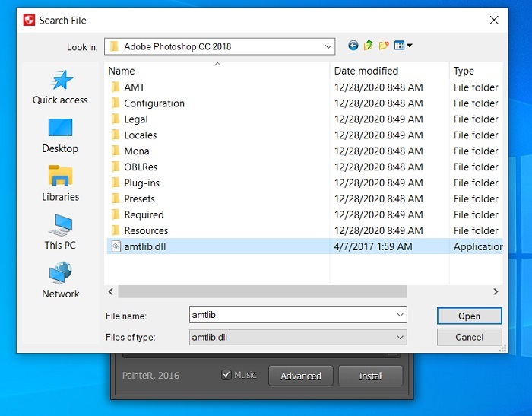
Task: Click the Open button
Action: 469,316
